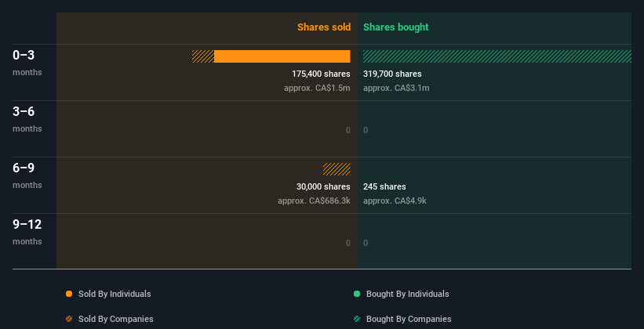Select the solid orange bar for 0–3 months
The height and width of the screenshot is (329, 644).
282,56
